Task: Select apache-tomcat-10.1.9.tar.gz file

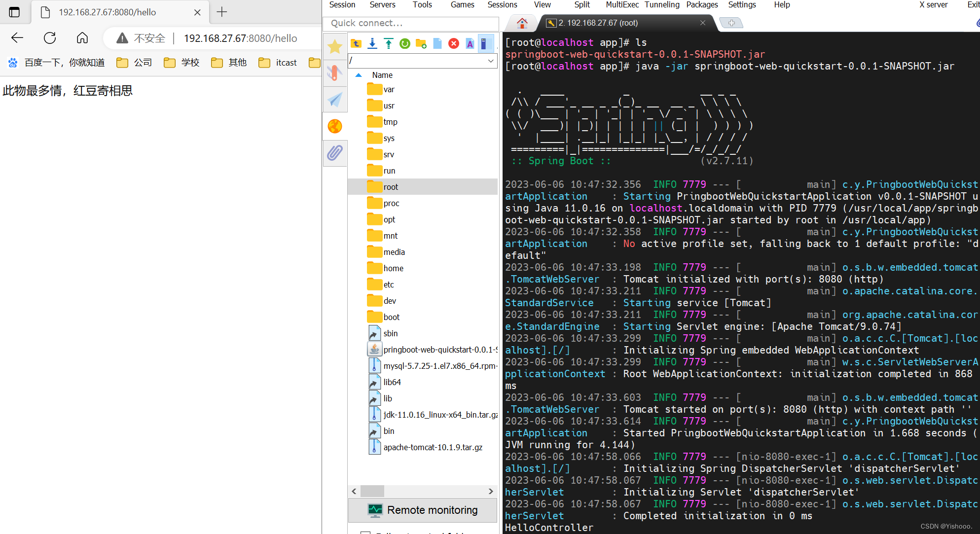Action: coord(425,447)
